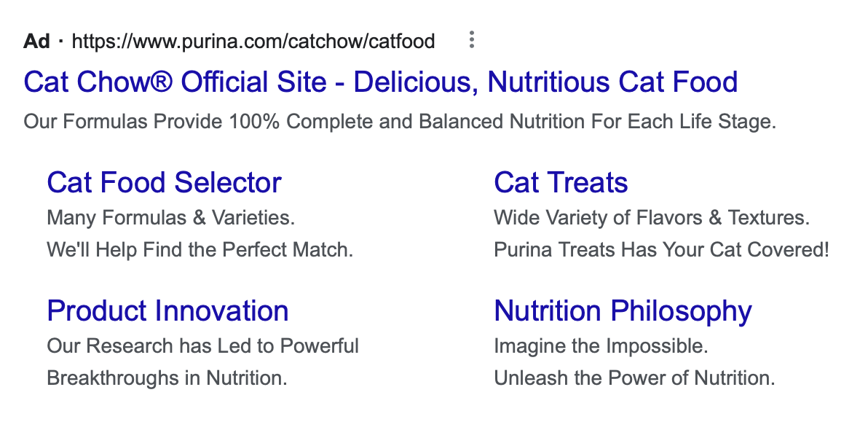Click 'Delicious, Nutritious Cat Food' in headline
The height and width of the screenshot is (430, 868).
coord(545,82)
